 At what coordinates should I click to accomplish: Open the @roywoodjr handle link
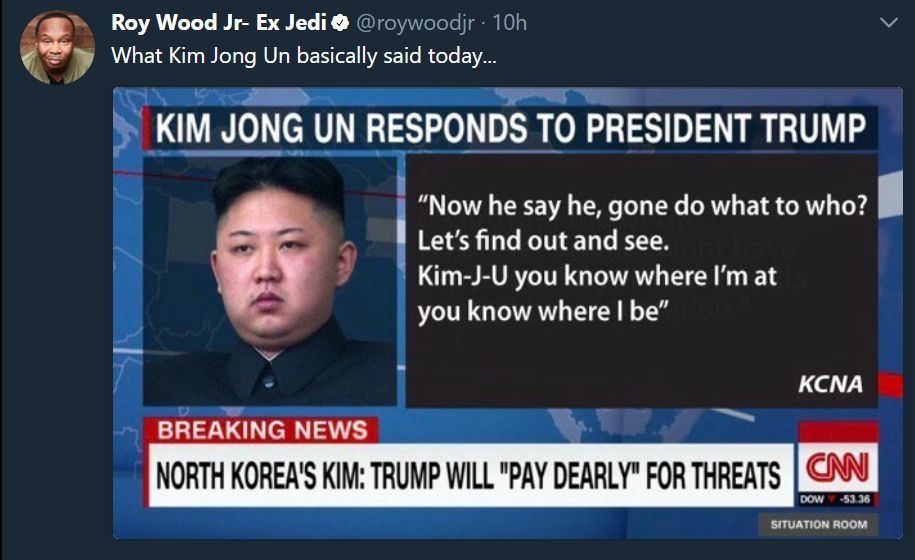pos(415,23)
